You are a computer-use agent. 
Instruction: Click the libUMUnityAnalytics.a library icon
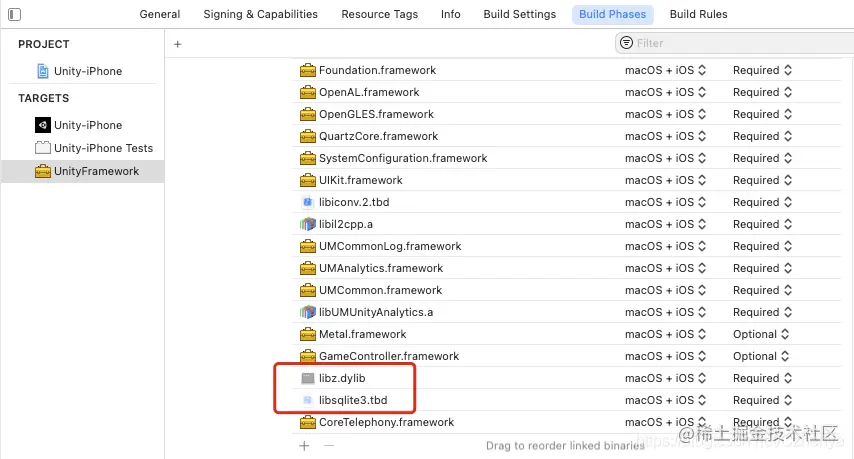308,313
